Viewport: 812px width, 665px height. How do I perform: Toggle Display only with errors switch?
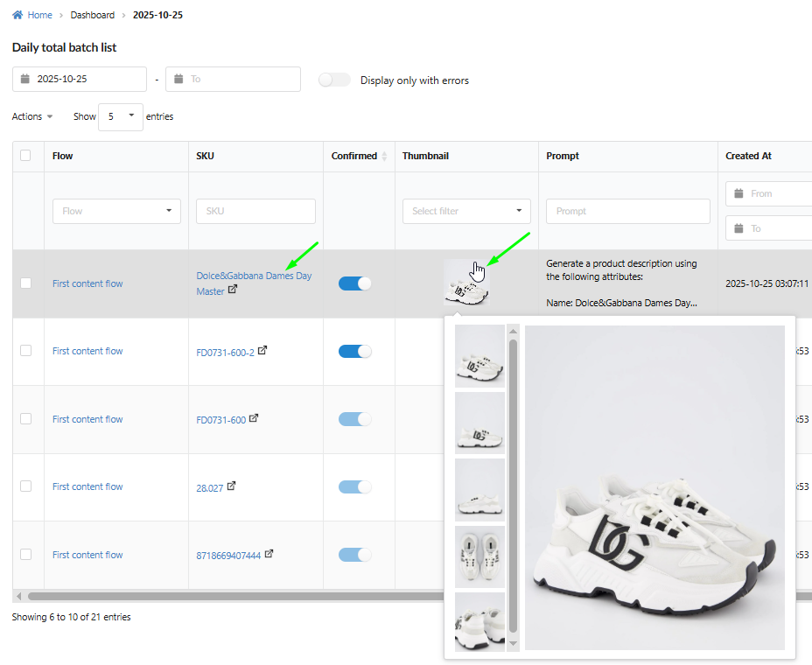[x=334, y=80]
